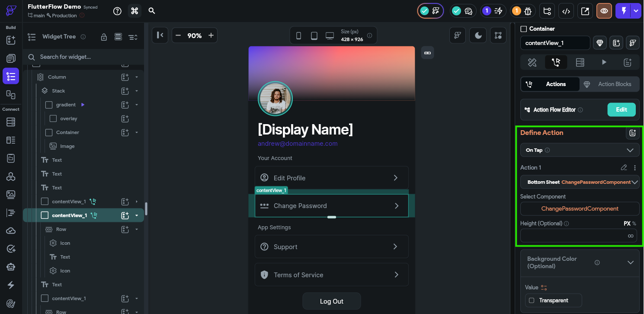Open the Animations tab play icon
Viewport: 644px width, 314px height.
pos(604,62)
